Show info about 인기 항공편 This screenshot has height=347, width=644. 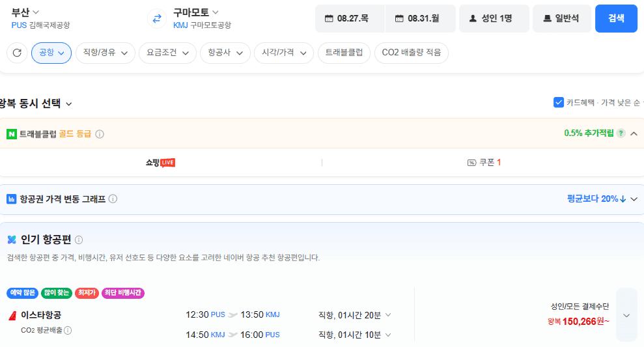(79, 240)
